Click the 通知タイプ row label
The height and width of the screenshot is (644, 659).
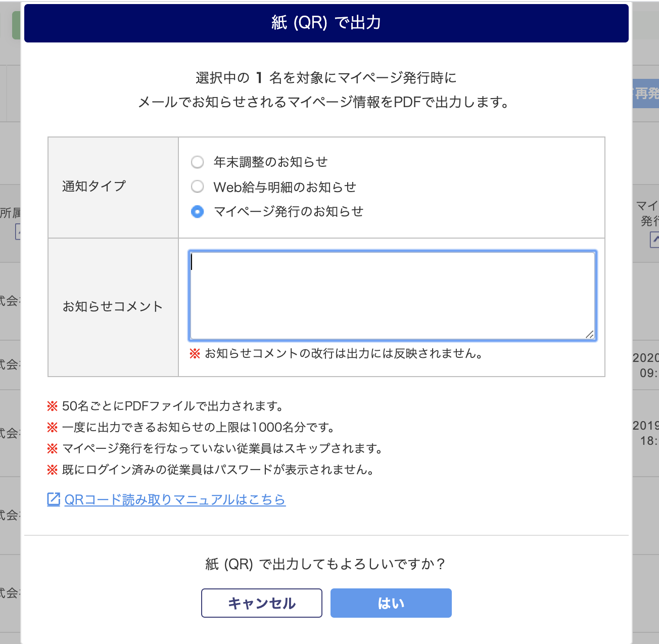click(x=94, y=186)
